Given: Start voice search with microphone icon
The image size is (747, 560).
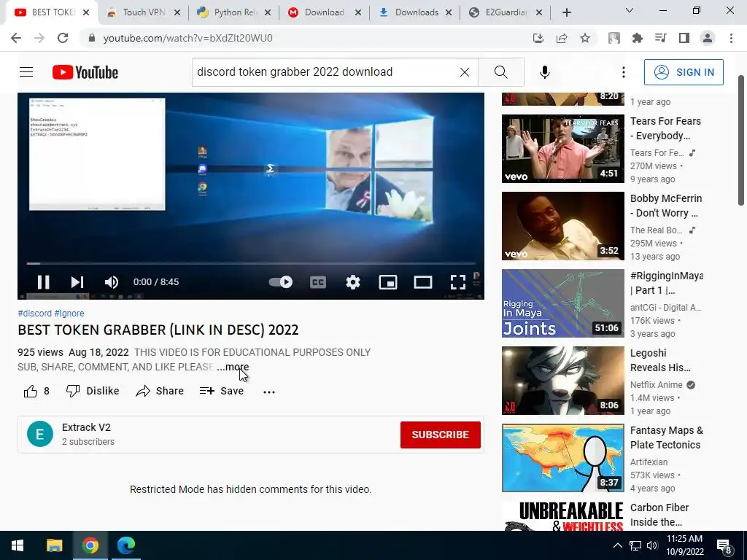Looking at the screenshot, I should point(545,72).
